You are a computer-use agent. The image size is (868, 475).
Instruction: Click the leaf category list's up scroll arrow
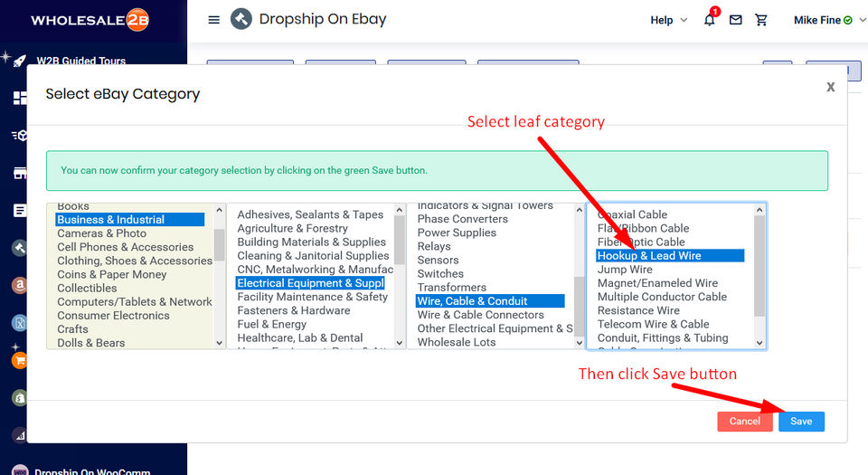pyautogui.click(x=759, y=210)
